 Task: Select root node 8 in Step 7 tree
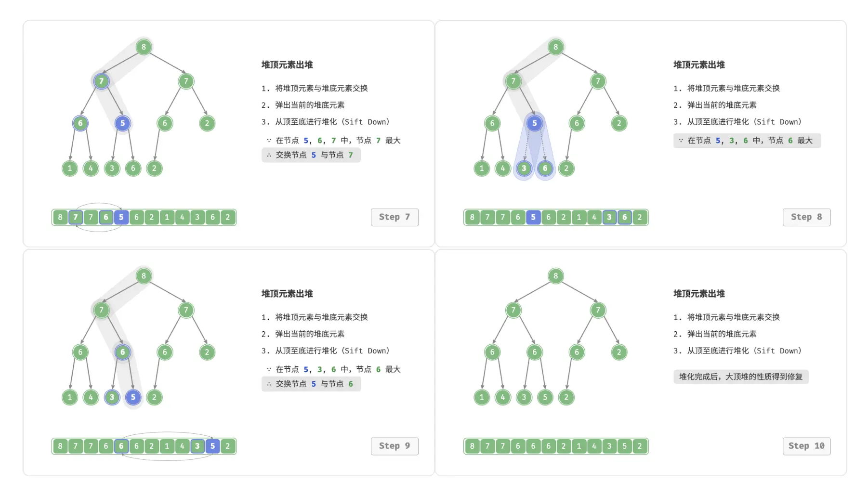144,47
